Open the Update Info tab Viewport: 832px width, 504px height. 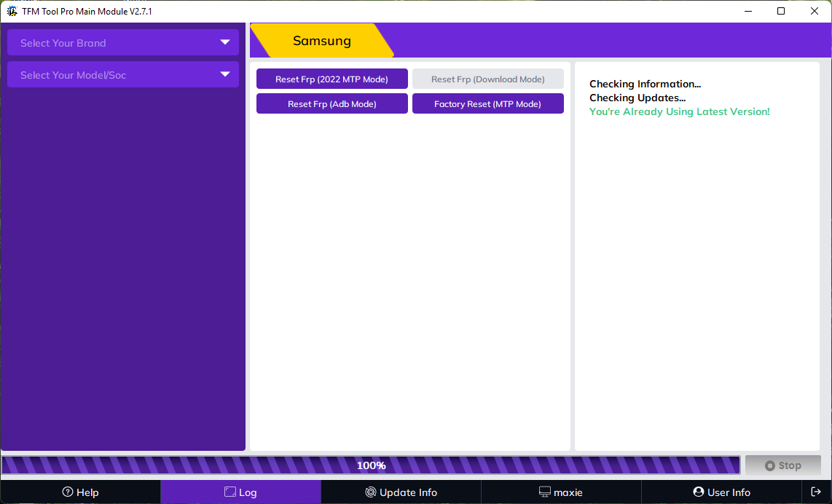(x=401, y=492)
